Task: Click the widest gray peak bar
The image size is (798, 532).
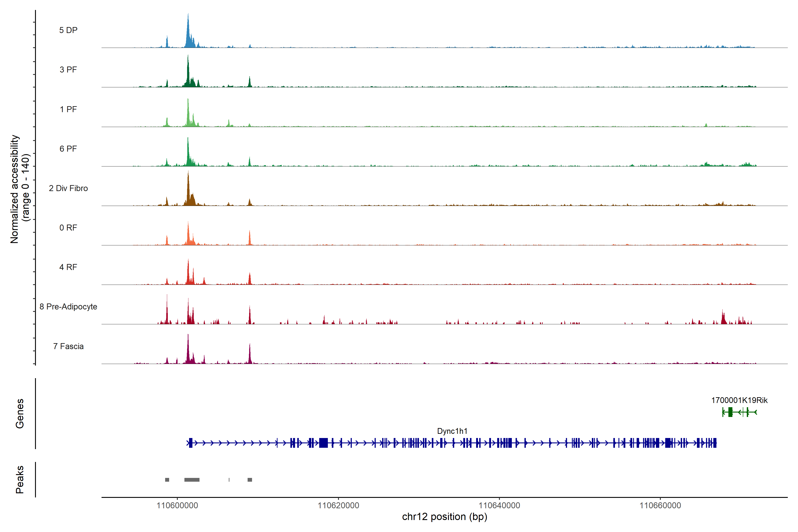Action: (x=192, y=480)
